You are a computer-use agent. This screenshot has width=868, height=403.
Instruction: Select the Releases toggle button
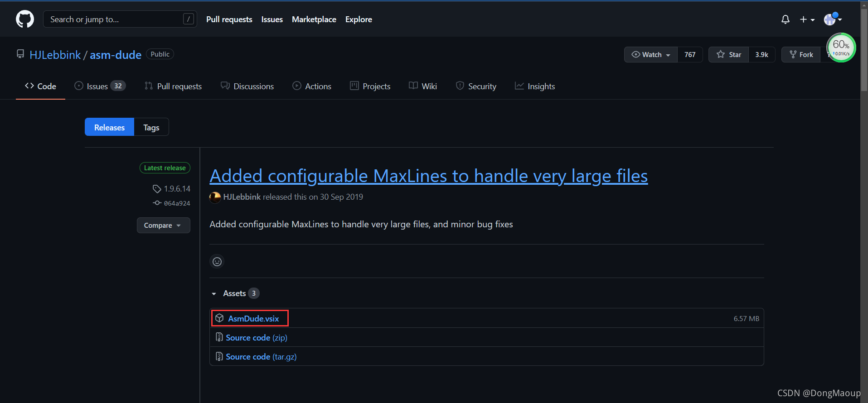(109, 127)
